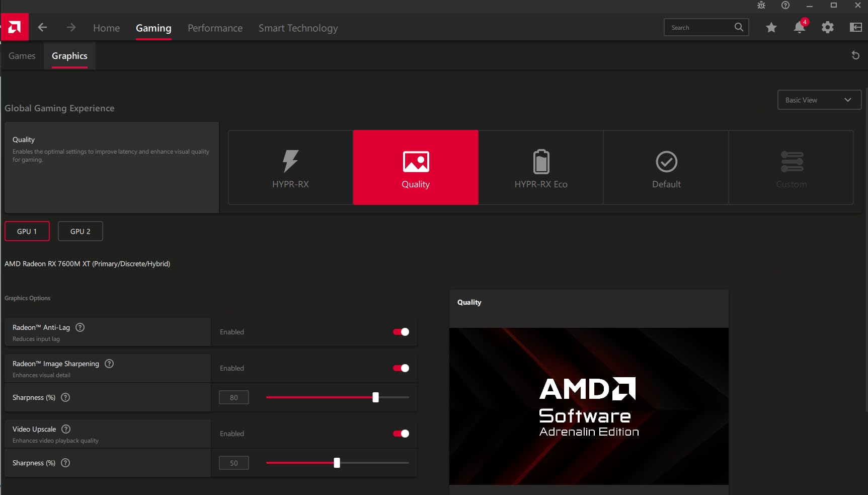Click the Image Sharpening sharpness slider handle
Screen dimensions: 868x495
(375, 397)
